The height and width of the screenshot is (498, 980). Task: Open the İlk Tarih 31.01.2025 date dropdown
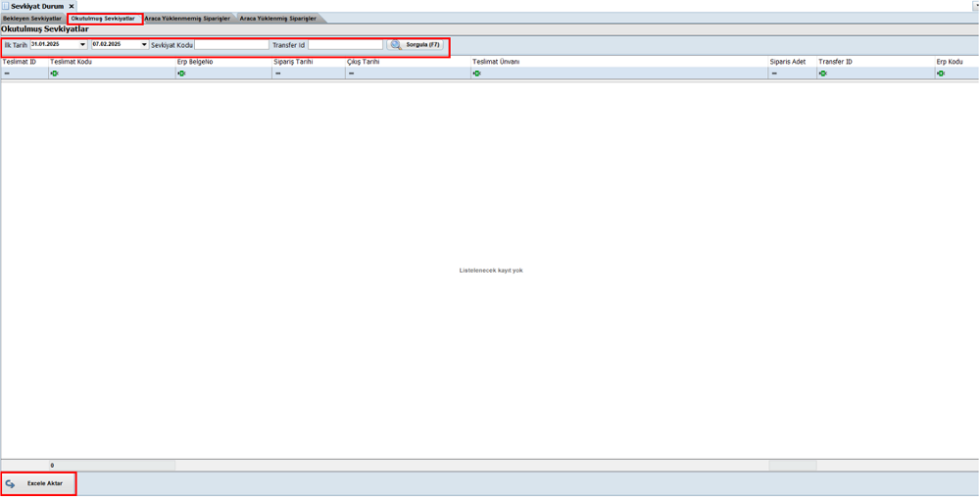(82, 45)
